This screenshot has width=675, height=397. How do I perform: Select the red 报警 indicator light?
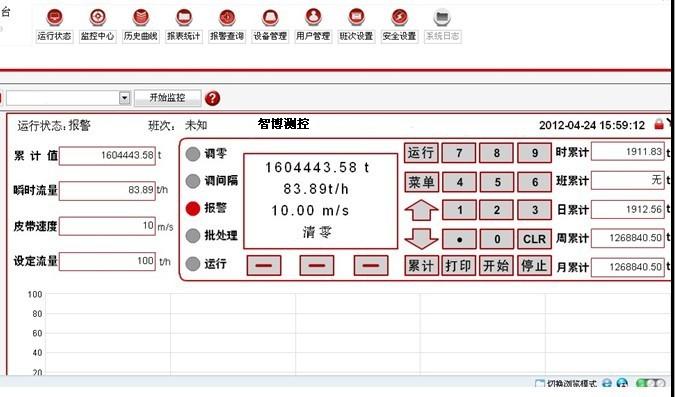(193, 208)
